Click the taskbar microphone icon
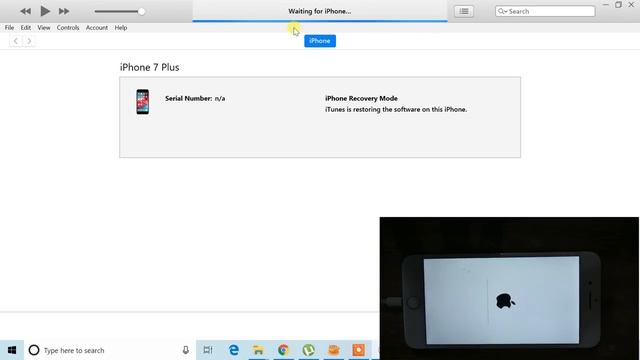This screenshot has width=640, height=360. 186,350
